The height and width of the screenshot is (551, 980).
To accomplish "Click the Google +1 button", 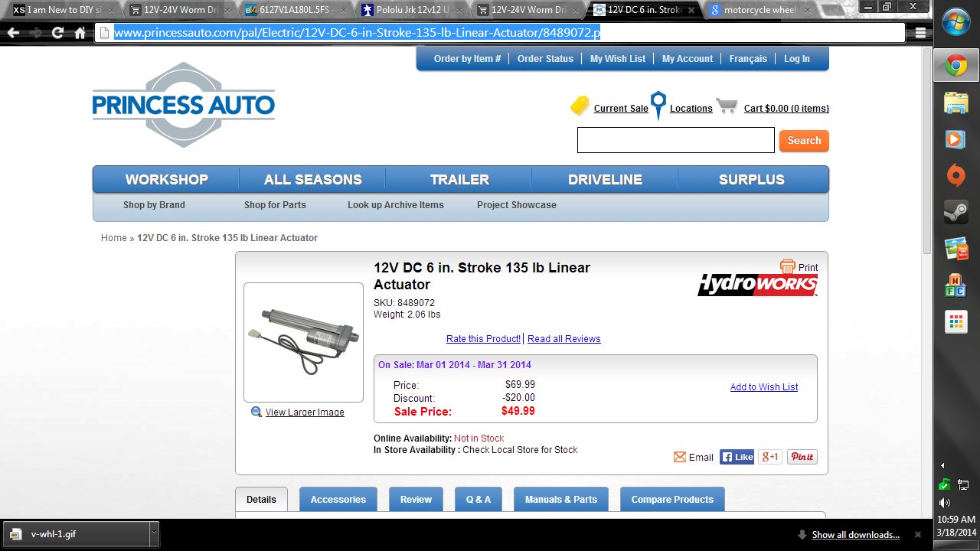I will 770,457.
